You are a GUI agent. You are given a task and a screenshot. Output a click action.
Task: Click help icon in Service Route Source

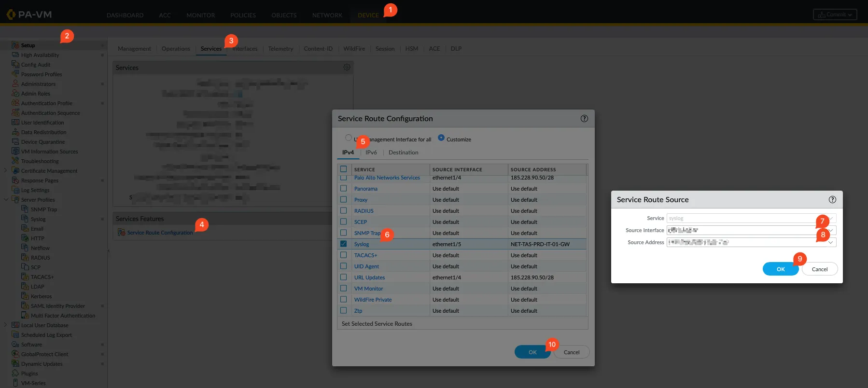click(x=832, y=200)
